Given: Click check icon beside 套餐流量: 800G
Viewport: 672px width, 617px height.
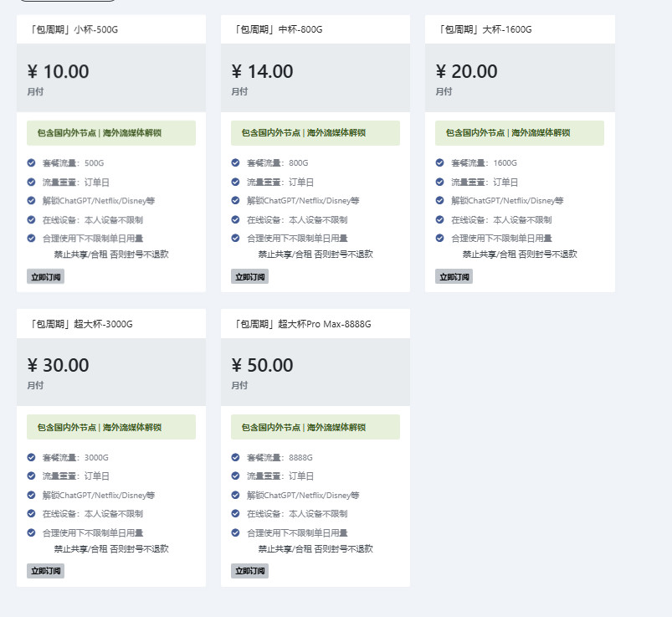Looking at the screenshot, I should (236, 162).
